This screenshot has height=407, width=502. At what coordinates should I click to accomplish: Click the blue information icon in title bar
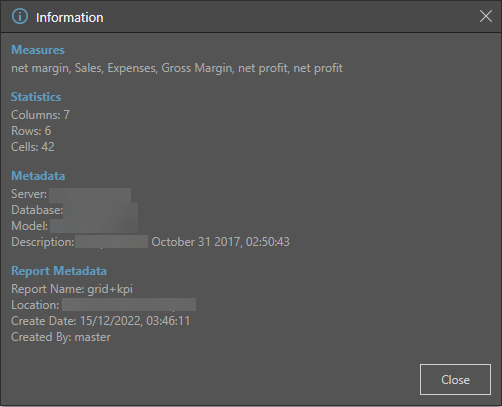pos(20,17)
